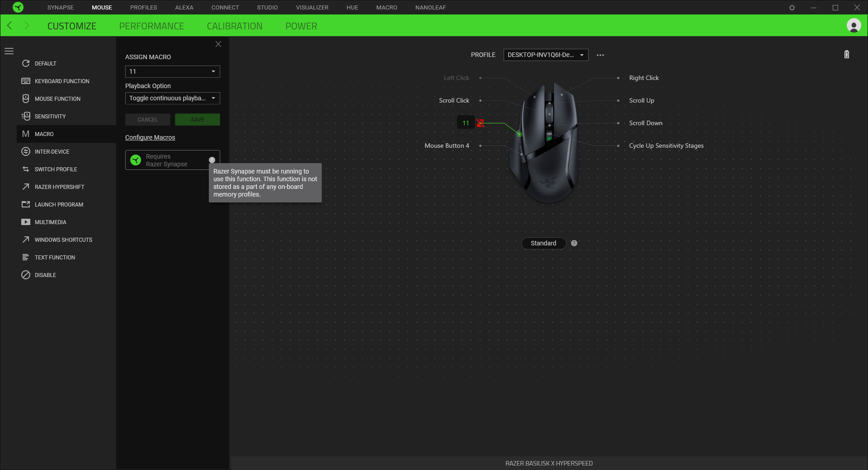
Task: Open the PERFORMANCE section
Action: point(151,26)
